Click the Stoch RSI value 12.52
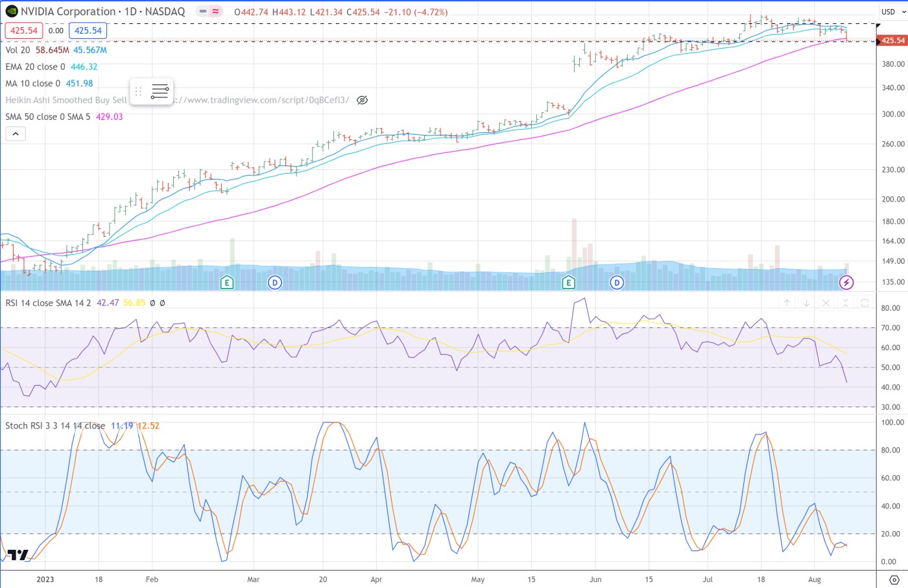This screenshot has width=908, height=588. click(x=149, y=426)
